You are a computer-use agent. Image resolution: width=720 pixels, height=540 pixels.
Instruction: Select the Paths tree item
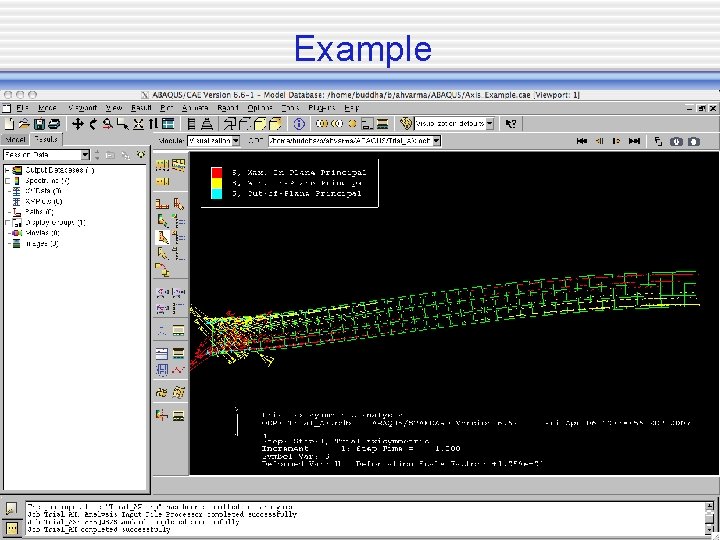(x=39, y=212)
